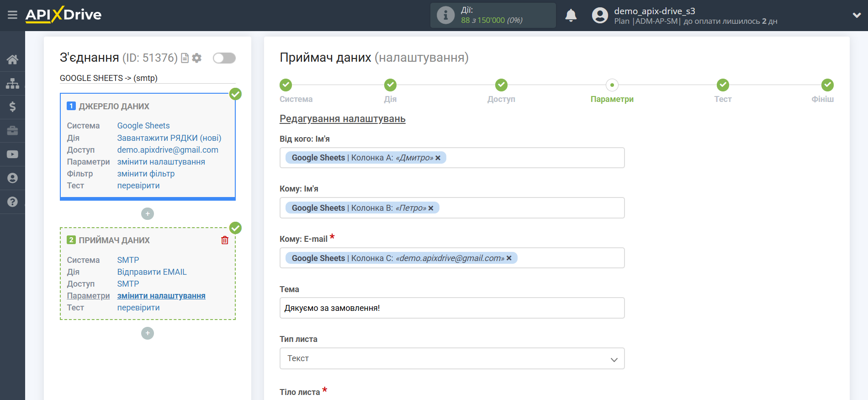Open Google Sheets source system link
This screenshot has height=400, width=868.
(143, 126)
